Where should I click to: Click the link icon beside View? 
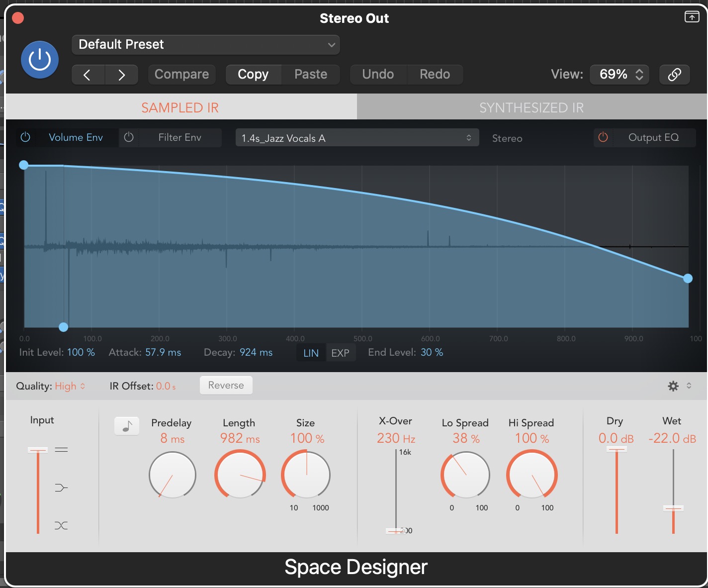(674, 75)
